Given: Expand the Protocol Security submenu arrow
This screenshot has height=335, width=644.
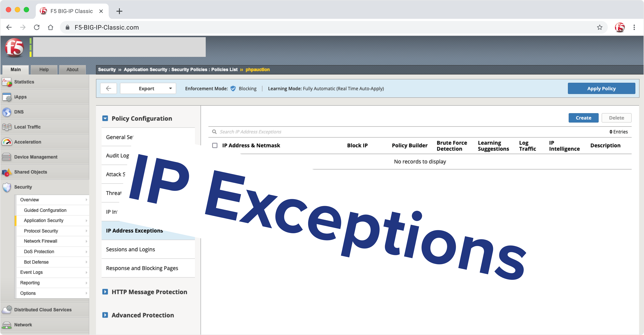Looking at the screenshot, I should point(86,231).
